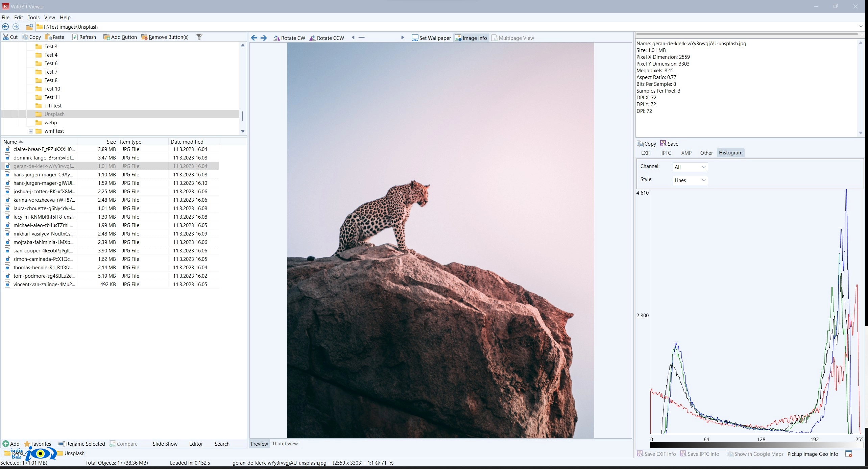Copy the selected file from file toolbar

pos(31,37)
